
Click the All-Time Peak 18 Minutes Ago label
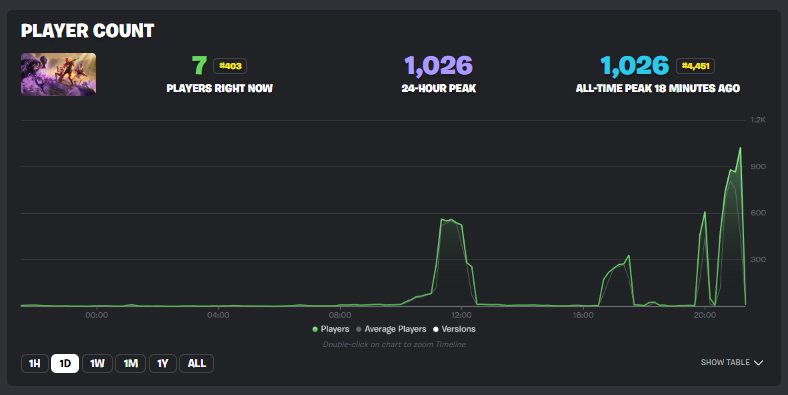click(x=658, y=88)
